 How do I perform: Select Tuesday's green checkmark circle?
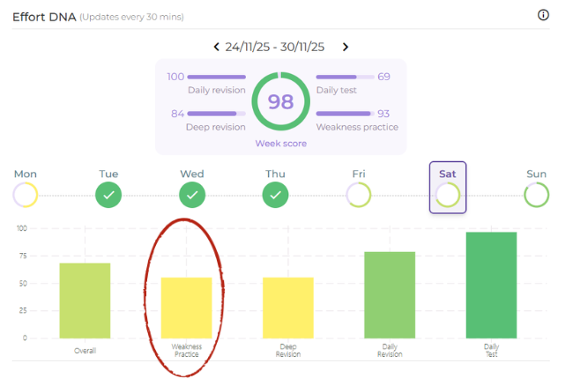108,195
